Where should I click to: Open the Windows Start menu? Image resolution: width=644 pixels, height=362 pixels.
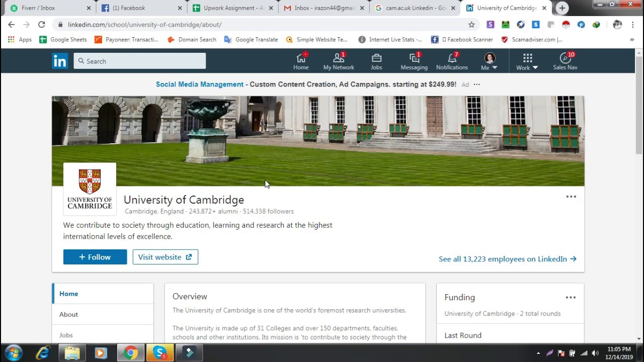(x=14, y=353)
